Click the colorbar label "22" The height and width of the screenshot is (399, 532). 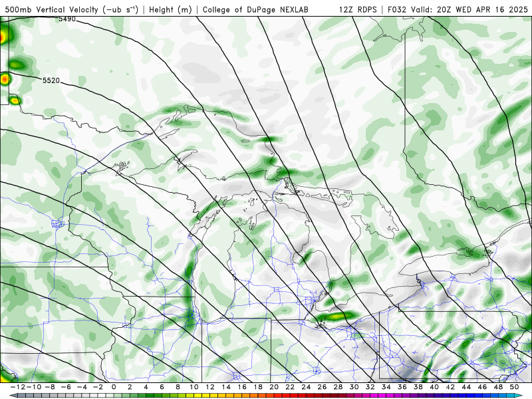(x=290, y=387)
